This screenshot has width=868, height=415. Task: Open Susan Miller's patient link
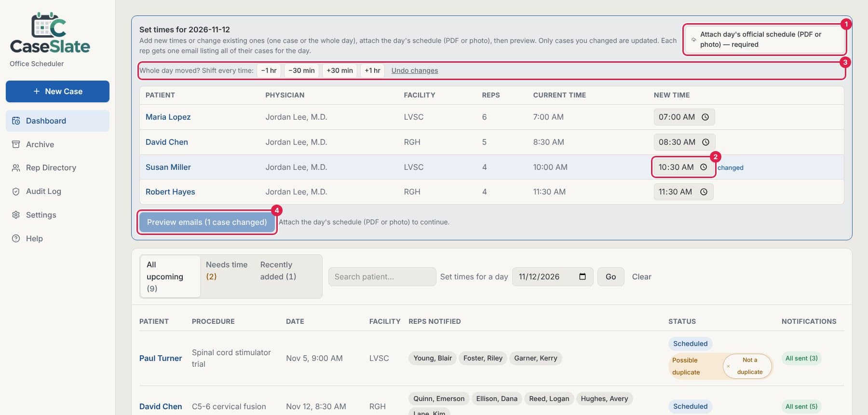(x=168, y=167)
